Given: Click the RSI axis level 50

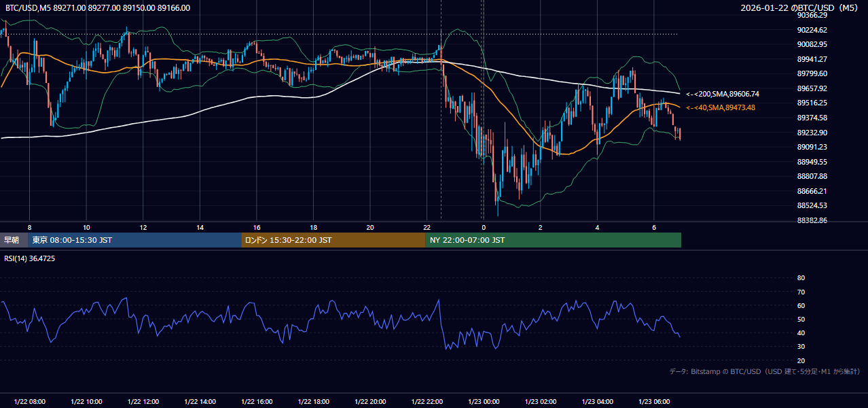Looking at the screenshot, I should [801, 319].
